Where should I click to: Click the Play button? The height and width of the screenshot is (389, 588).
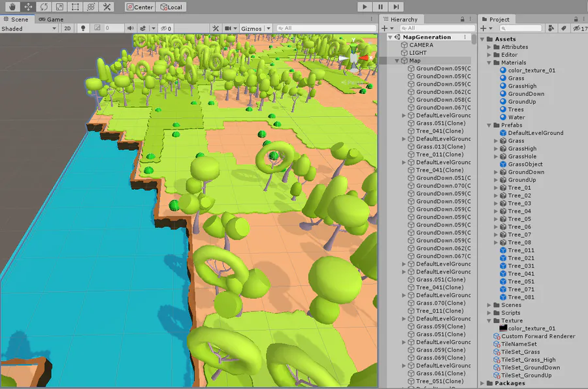click(x=365, y=7)
